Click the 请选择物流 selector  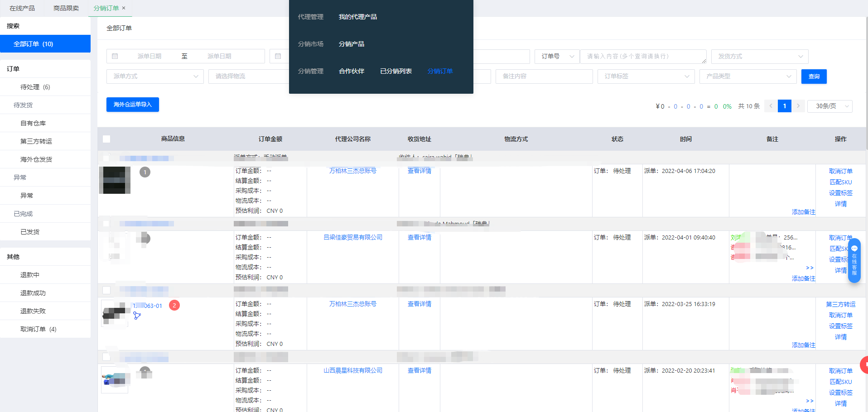(248, 76)
